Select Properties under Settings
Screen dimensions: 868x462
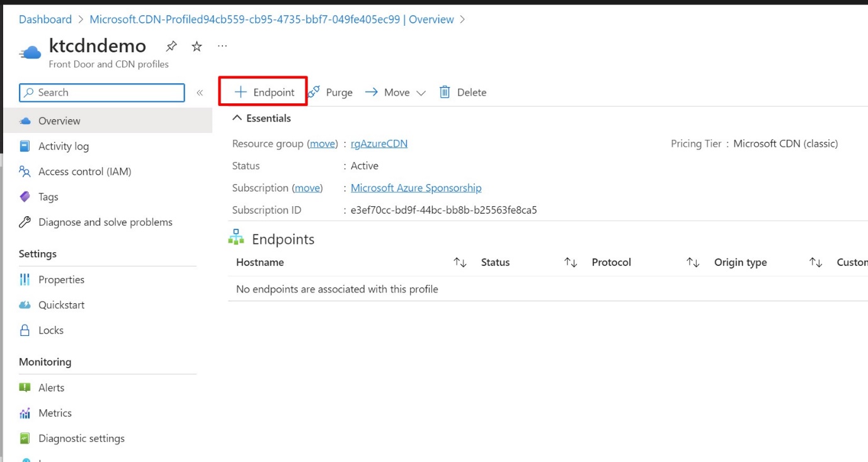pyautogui.click(x=61, y=279)
